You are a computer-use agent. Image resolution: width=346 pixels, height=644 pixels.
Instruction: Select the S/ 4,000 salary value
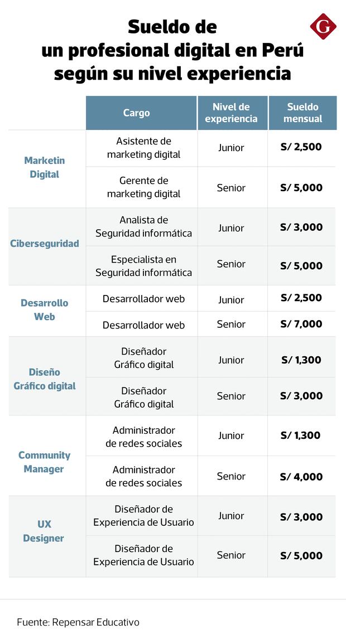tap(301, 477)
